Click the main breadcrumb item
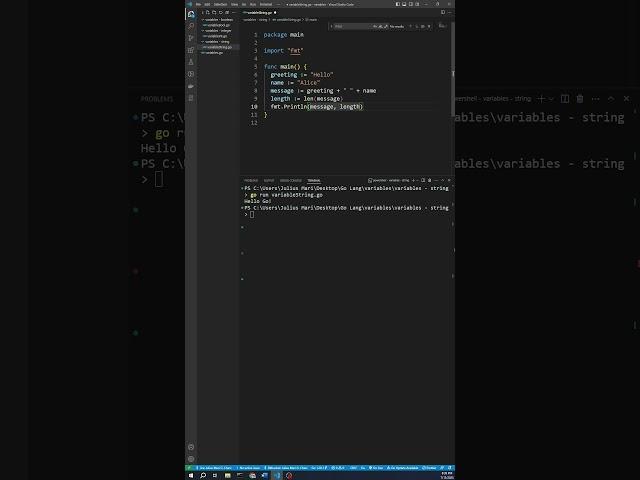640x480 pixels. point(311,20)
